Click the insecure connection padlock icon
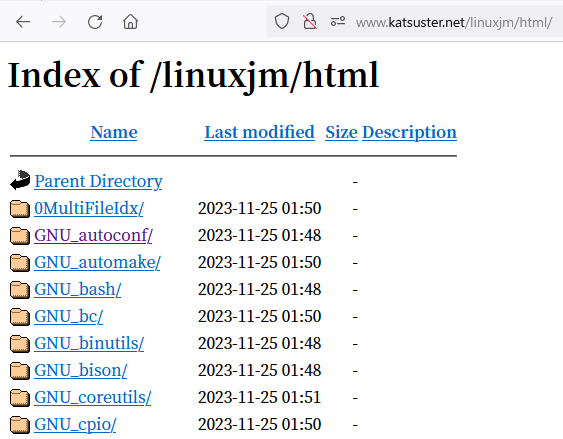The image size is (563, 439). pos(310,22)
